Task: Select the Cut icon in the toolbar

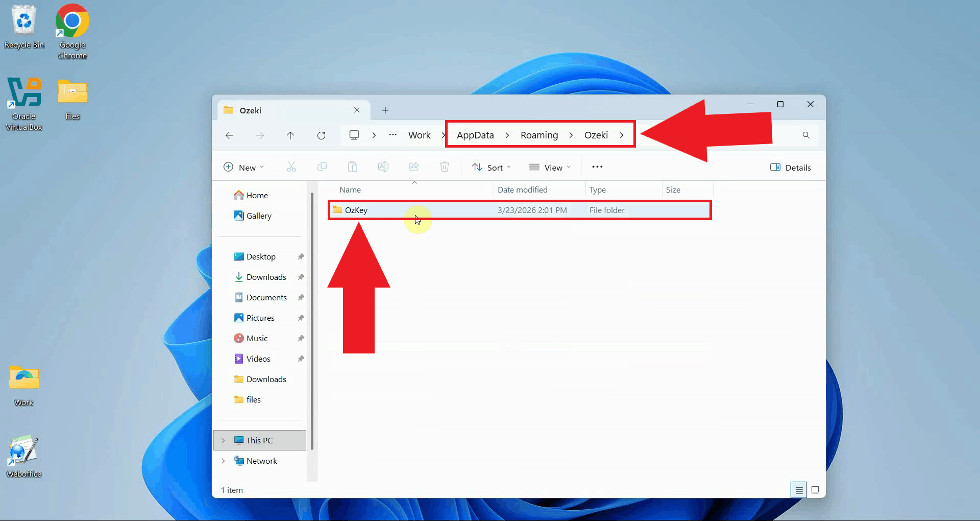Action: point(291,167)
